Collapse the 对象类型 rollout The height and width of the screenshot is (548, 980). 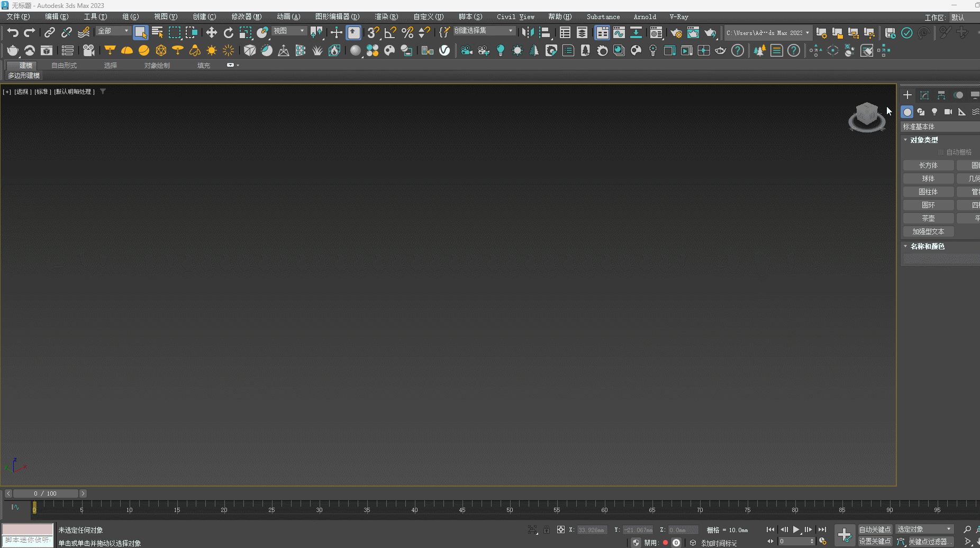click(x=923, y=140)
